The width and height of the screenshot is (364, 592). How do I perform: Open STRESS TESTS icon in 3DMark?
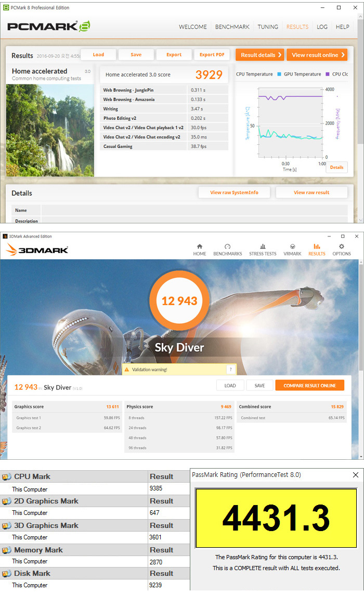coord(263,246)
